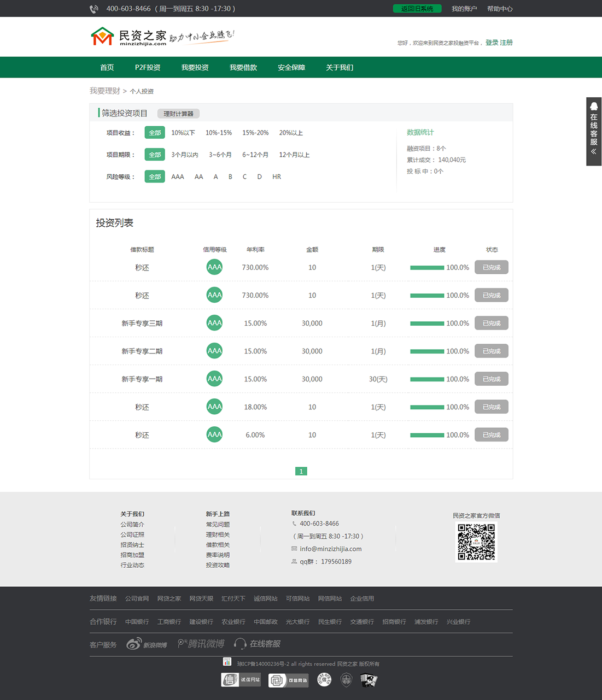The image size is (602, 700).
Task: Select the HR risk level filter
Action: click(277, 177)
